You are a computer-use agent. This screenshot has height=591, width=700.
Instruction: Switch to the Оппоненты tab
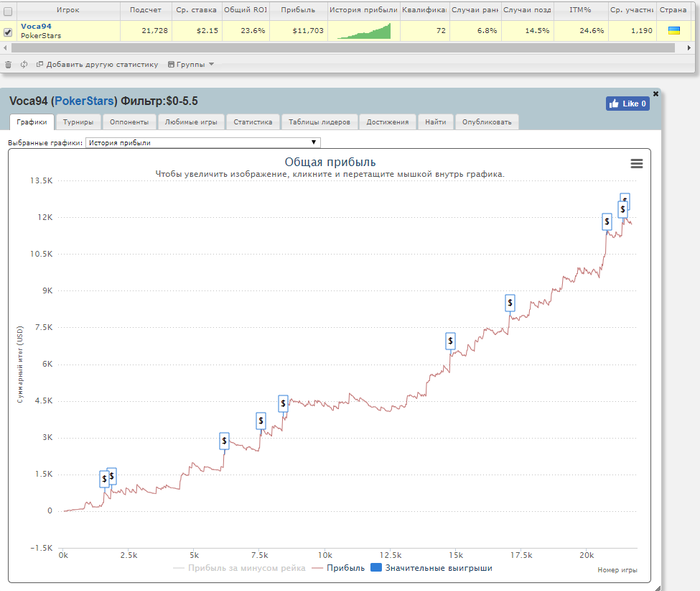[x=129, y=122]
